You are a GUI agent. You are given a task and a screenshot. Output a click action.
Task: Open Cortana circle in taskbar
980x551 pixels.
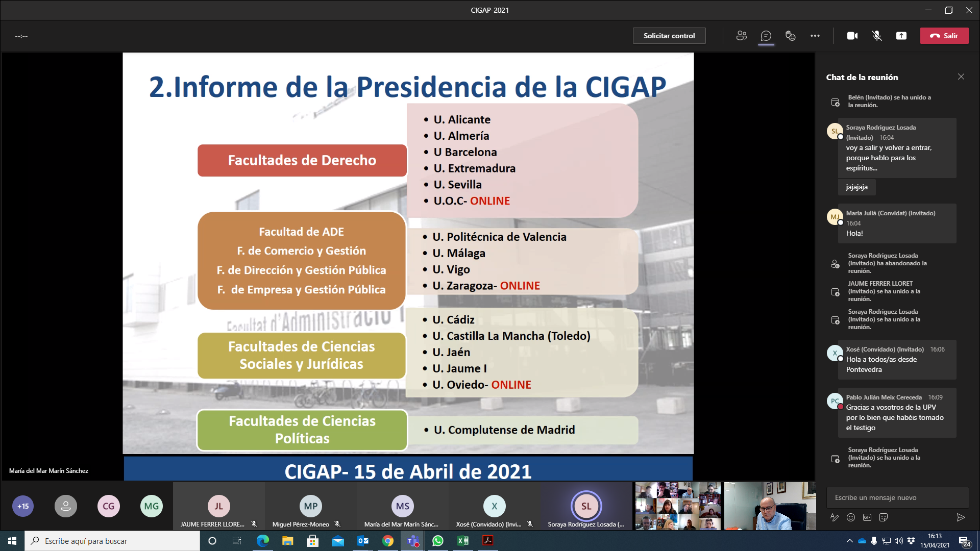(x=212, y=541)
